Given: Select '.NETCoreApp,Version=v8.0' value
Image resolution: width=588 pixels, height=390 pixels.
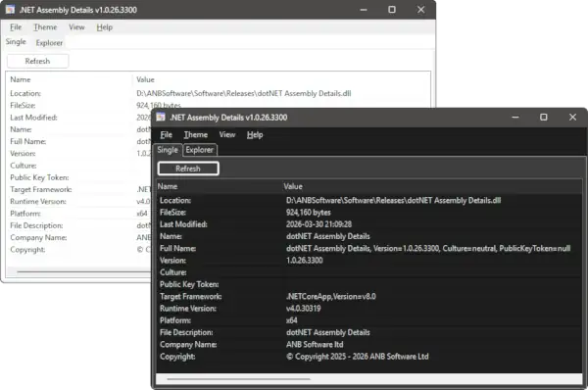Looking at the screenshot, I should (331, 296).
